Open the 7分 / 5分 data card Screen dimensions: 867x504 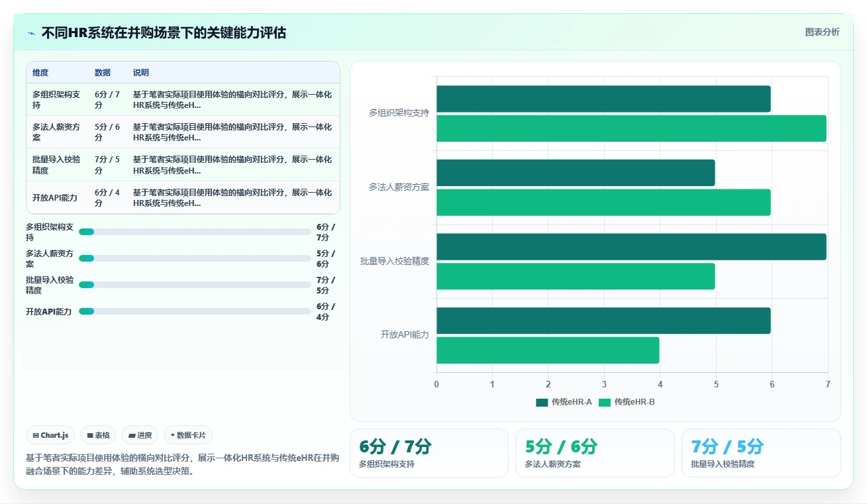(761, 453)
